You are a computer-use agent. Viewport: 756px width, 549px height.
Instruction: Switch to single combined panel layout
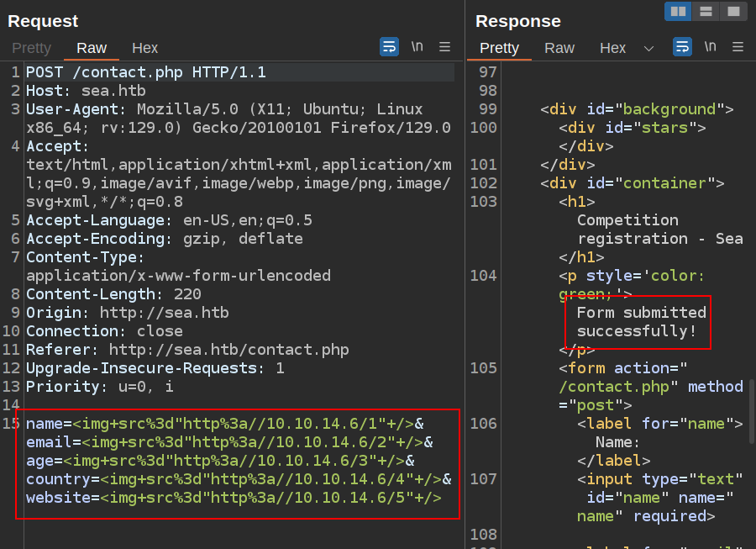point(733,11)
